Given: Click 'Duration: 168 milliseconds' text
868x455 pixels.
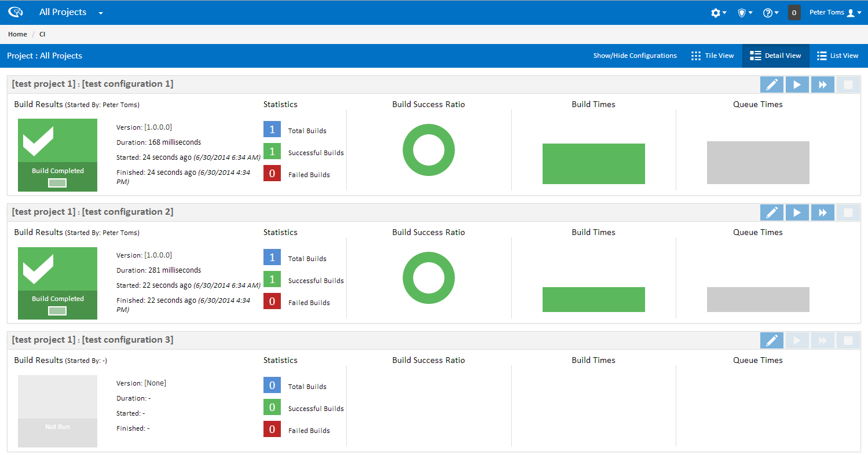Looking at the screenshot, I should [159, 142].
